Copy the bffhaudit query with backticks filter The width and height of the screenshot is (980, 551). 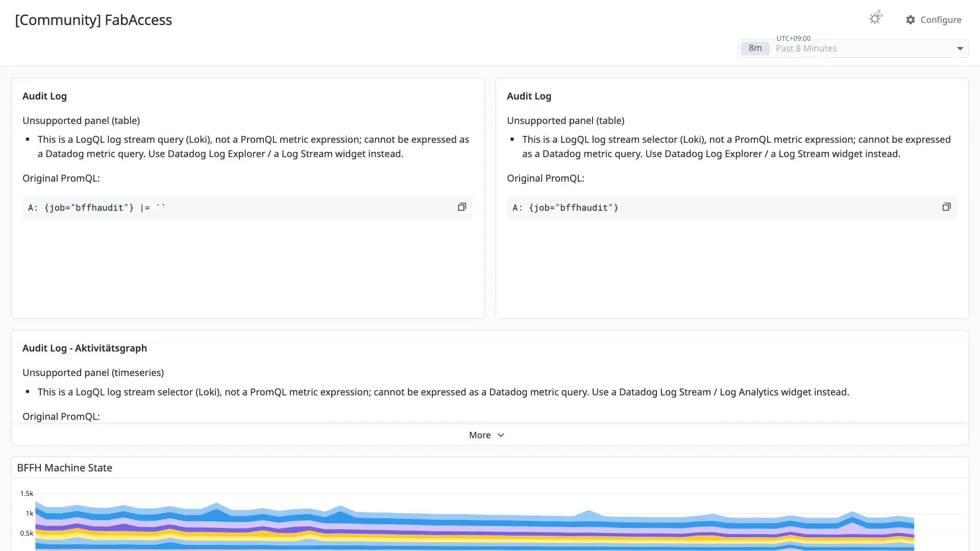coord(462,207)
